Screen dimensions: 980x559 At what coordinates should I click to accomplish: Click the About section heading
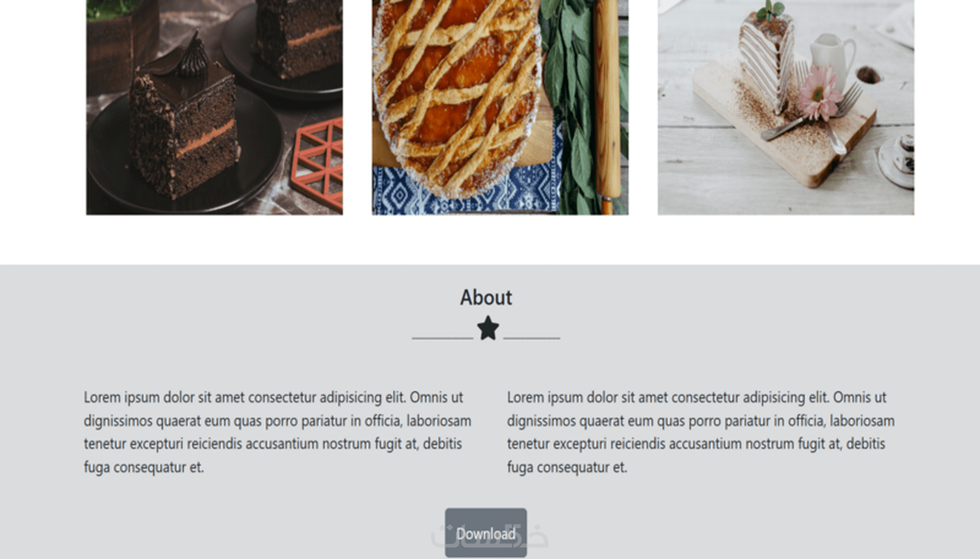[486, 297]
